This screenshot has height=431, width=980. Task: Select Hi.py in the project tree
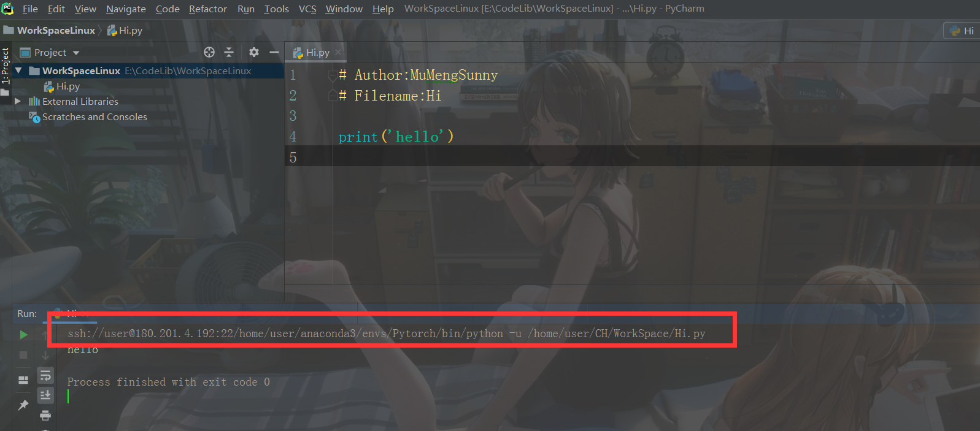(x=62, y=86)
